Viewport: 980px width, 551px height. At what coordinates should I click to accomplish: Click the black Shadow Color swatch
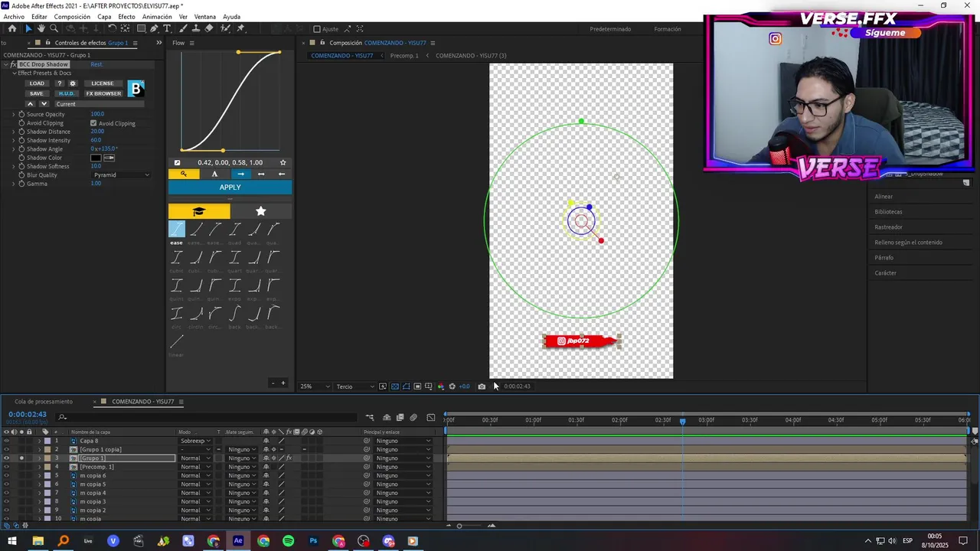[96, 158]
